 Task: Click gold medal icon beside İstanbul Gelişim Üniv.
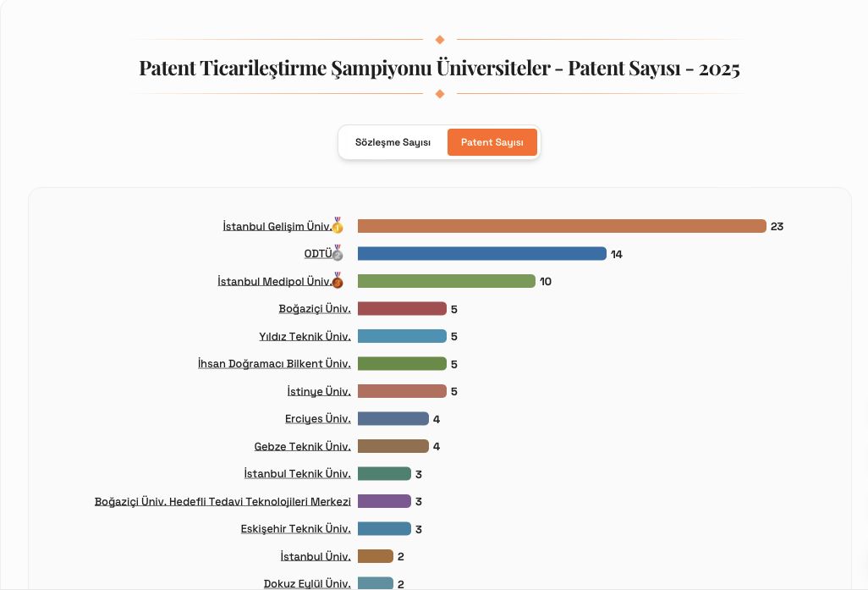(x=338, y=226)
